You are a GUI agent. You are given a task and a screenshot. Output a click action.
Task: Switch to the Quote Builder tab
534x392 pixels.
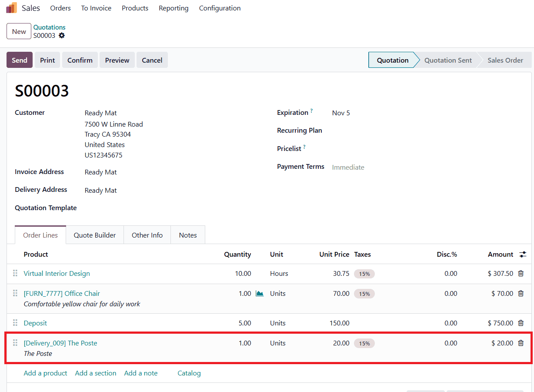coord(94,235)
